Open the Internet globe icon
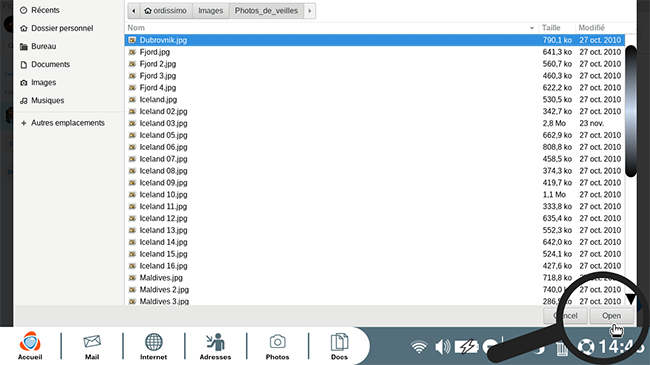The image size is (650, 365). (x=153, y=346)
